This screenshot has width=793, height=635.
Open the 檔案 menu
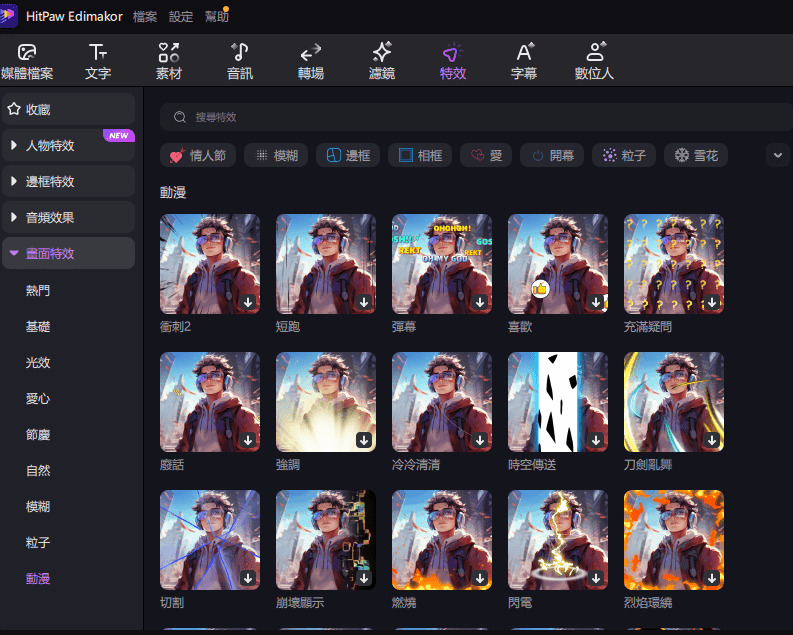pyautogui.click(x=145, y=17)
